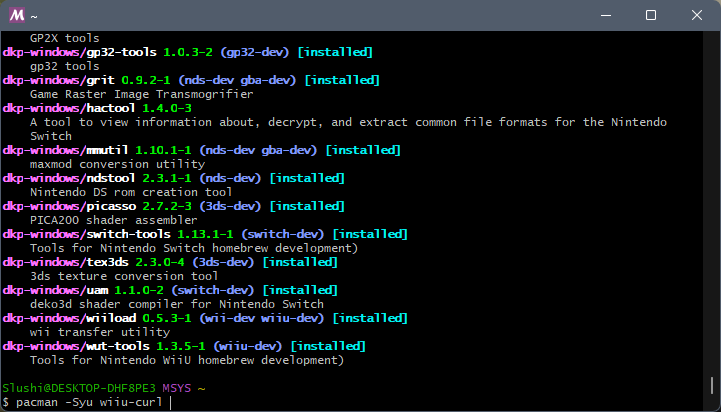Click version number '1.3.5-1'
The width and height of the screenshot is (721, 412).
pyautogui.click(x=181, y=346)
